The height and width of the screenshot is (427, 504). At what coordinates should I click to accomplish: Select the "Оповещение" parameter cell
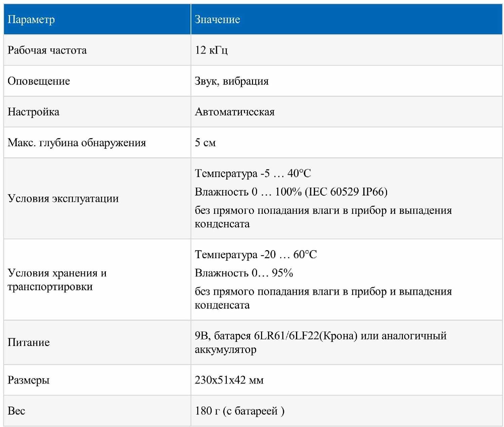[x=39, y=81]
